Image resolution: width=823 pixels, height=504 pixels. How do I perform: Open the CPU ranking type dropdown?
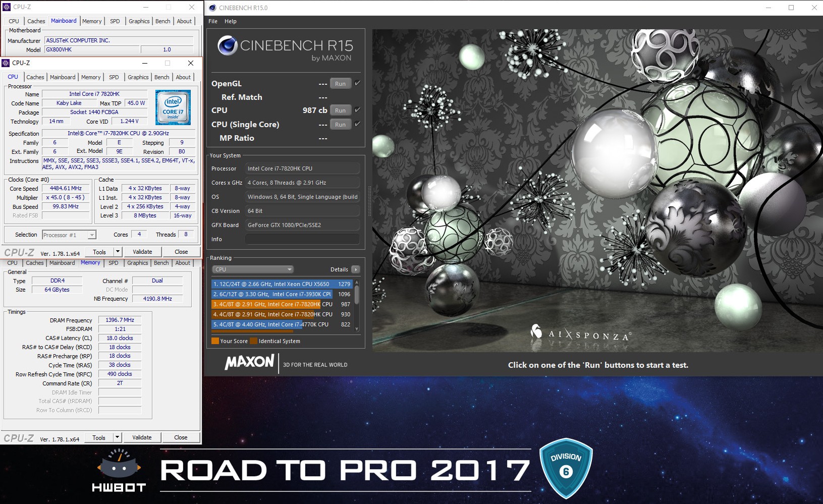pyautogui.click(x=252, y=269)
